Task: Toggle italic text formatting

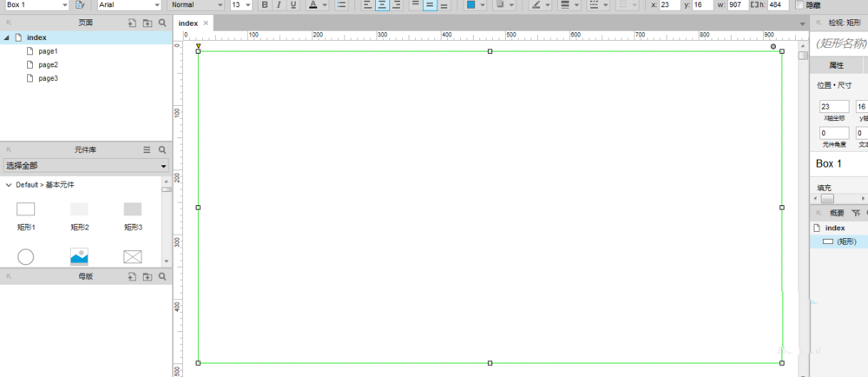Action: pos(278,5)
